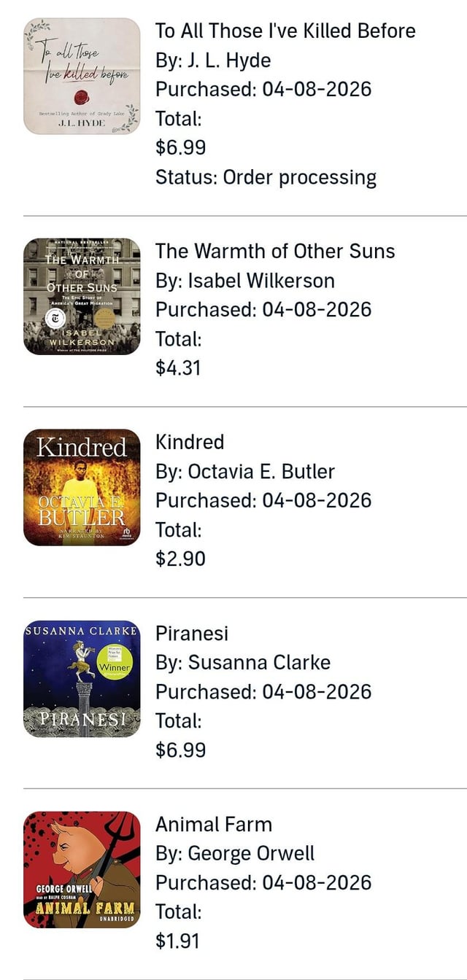Open The Warmth of Other Suns cover
The width and height of the screenshot is (467, 980).
click(82, 297)
